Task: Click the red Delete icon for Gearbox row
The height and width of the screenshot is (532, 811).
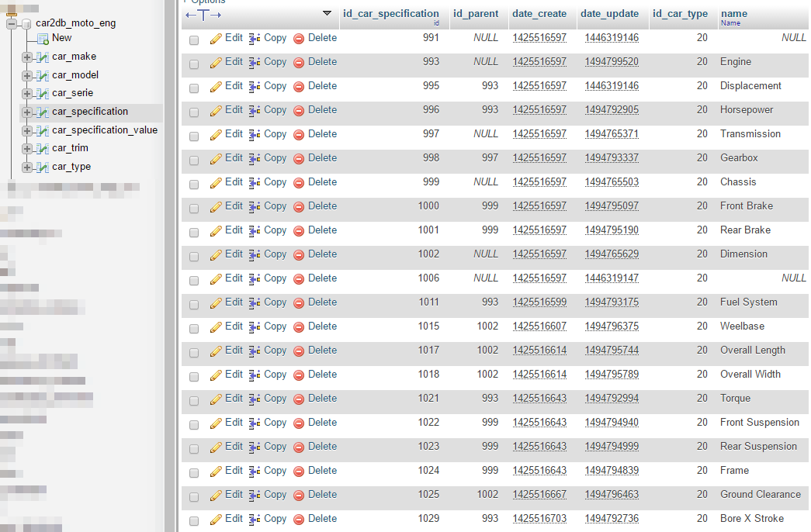Action: coord(299,159)
